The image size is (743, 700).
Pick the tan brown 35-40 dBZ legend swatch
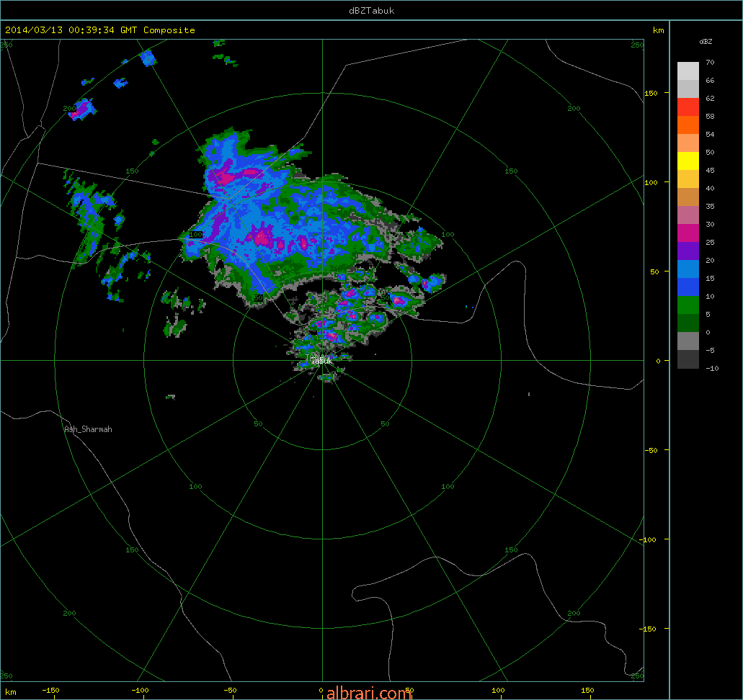pyautogui.click(x=688, y=197)
